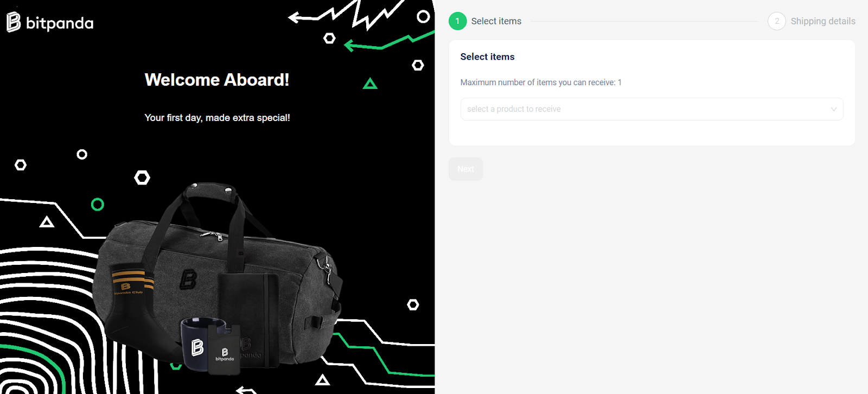Click the Bitpanda mug image
The image size is (868, 394).
click(x=200, y=344)
